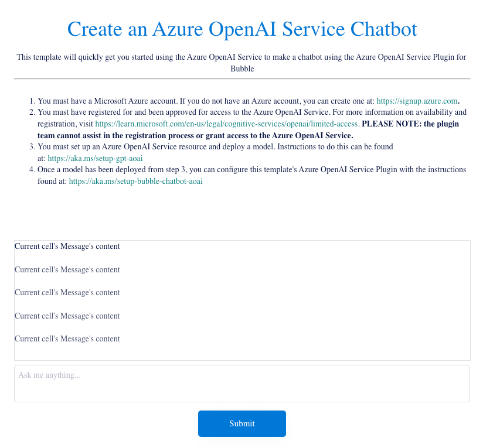
Task: Open the https://signup.azure.com link
Action: coord(417,100)
